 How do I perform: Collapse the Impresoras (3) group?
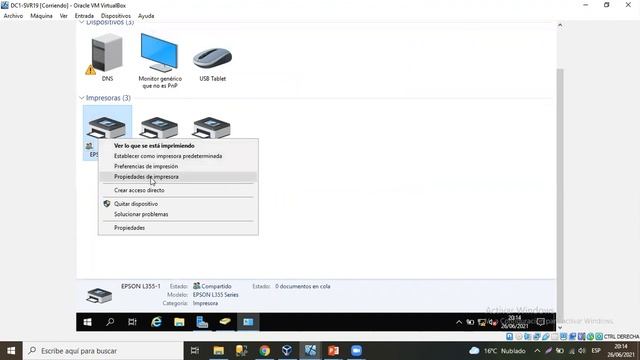pos(82,98)
